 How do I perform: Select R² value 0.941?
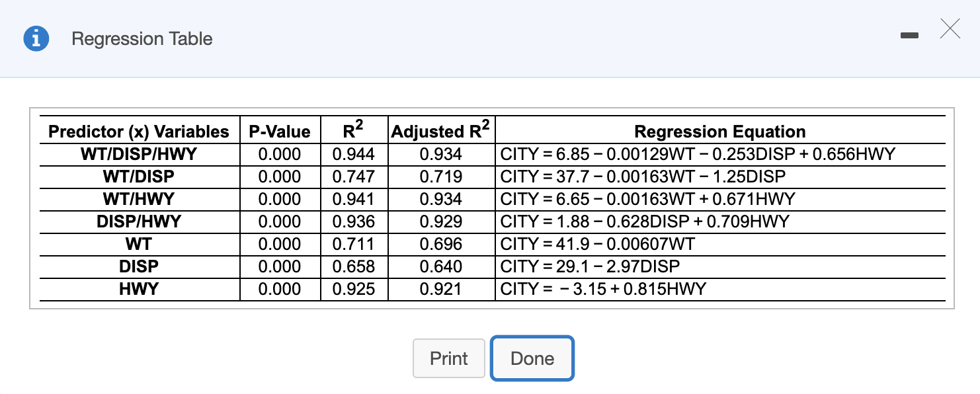pyautogui.click(x=354, y=199)
